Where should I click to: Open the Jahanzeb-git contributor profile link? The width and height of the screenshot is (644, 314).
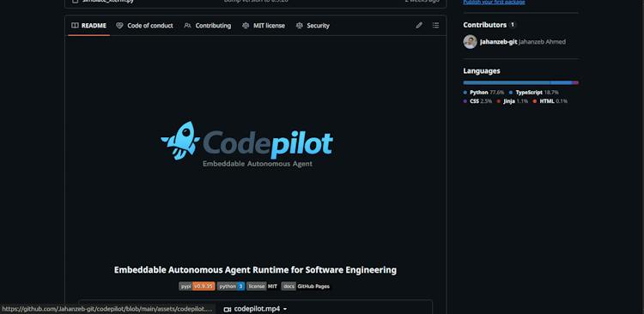499,42
